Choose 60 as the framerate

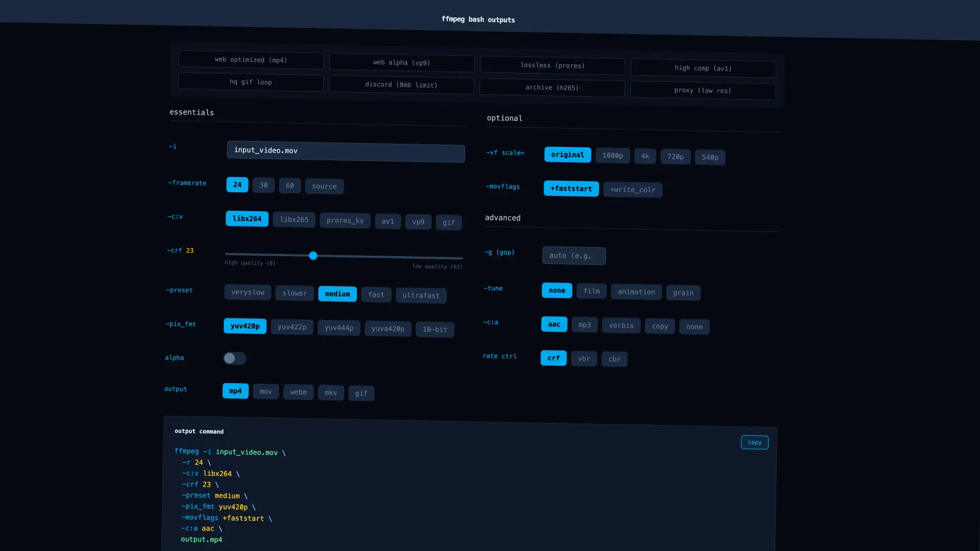click(x=289, y=186)
